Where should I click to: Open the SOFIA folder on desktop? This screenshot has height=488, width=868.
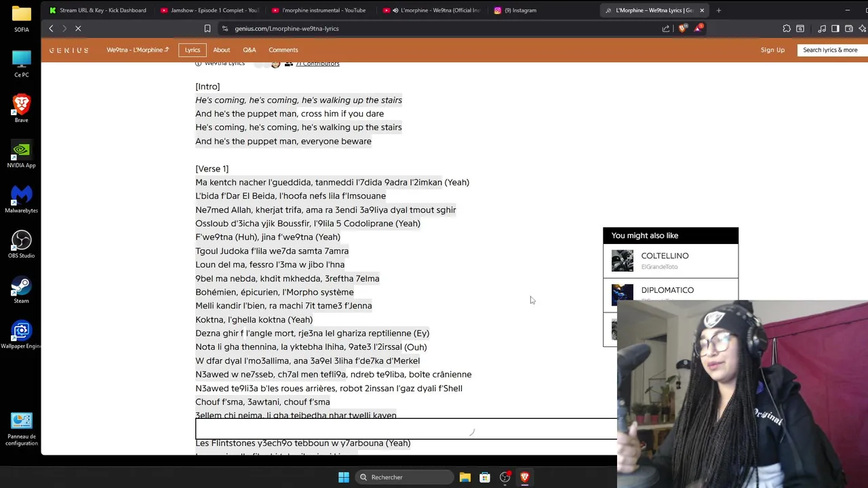[22, 18]
